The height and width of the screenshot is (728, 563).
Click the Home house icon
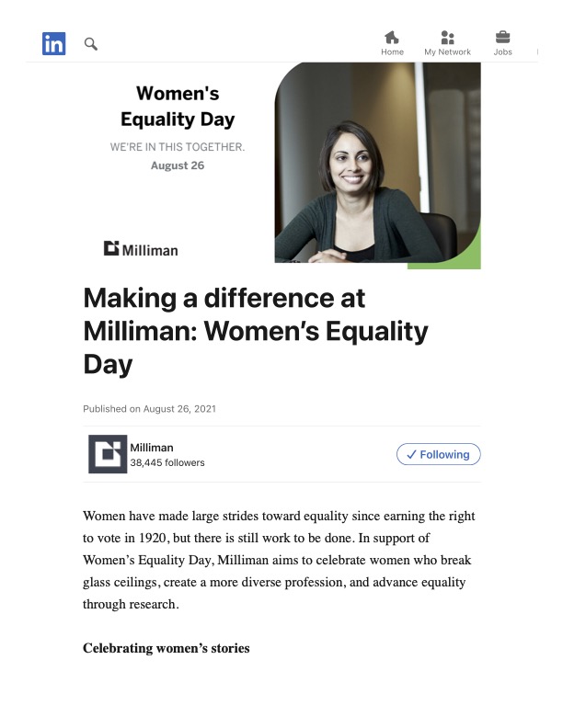392,37
